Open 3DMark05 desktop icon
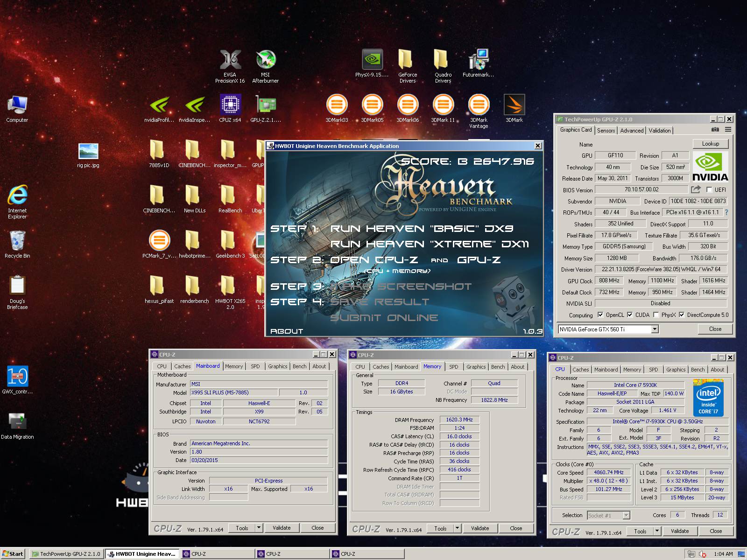 pyautogui.click(x=372, y=108)
